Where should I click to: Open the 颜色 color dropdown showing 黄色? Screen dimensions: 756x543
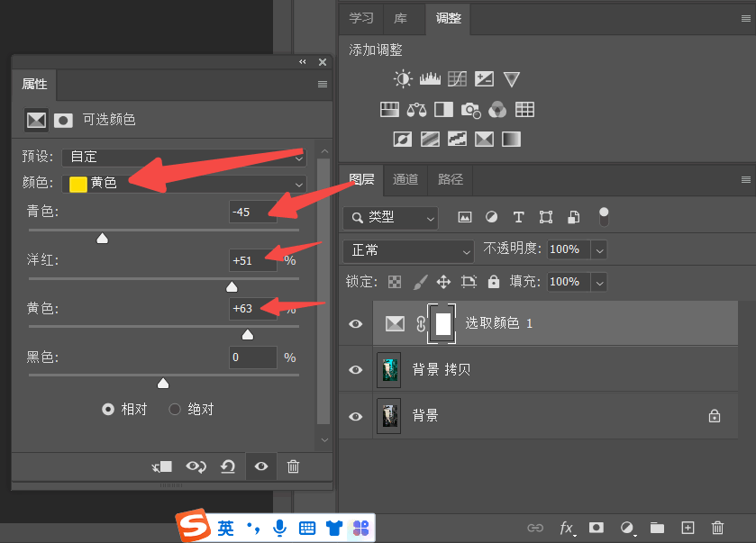tap(184, 184)
